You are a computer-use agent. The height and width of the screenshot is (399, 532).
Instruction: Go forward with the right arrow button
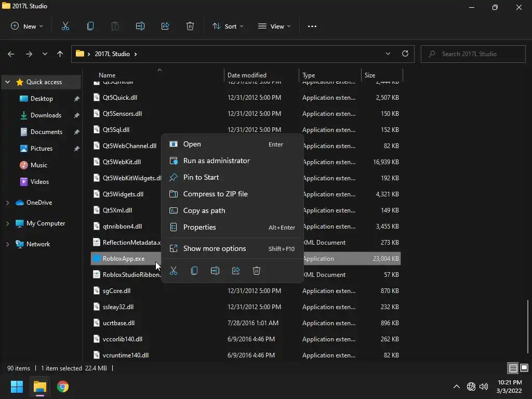29,54
